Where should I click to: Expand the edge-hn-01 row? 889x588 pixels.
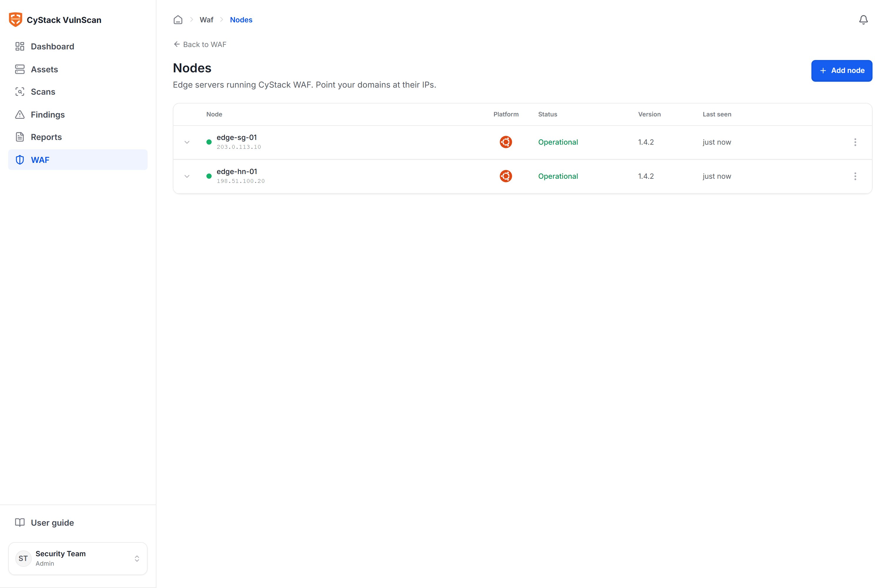coord(187,176)
